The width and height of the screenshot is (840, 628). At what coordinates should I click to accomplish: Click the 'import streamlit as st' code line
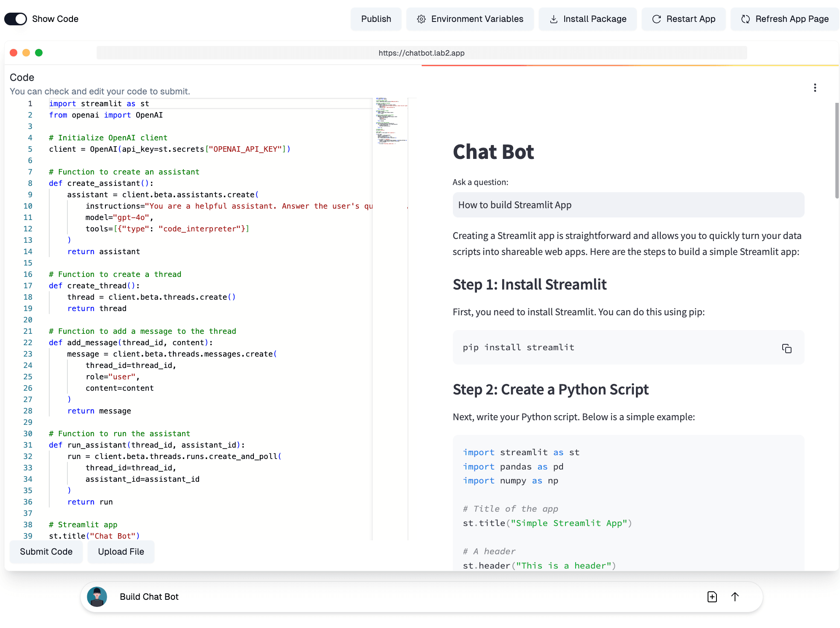(99, 104)
